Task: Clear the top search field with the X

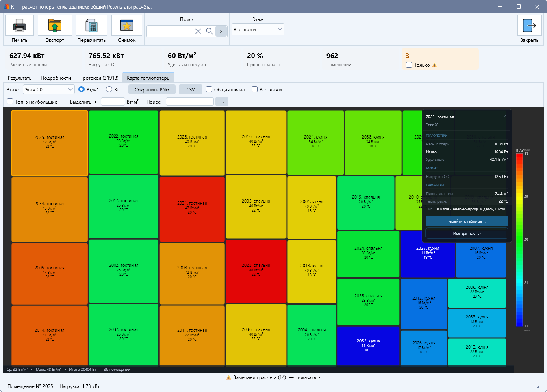Action: tap(198, 31)
